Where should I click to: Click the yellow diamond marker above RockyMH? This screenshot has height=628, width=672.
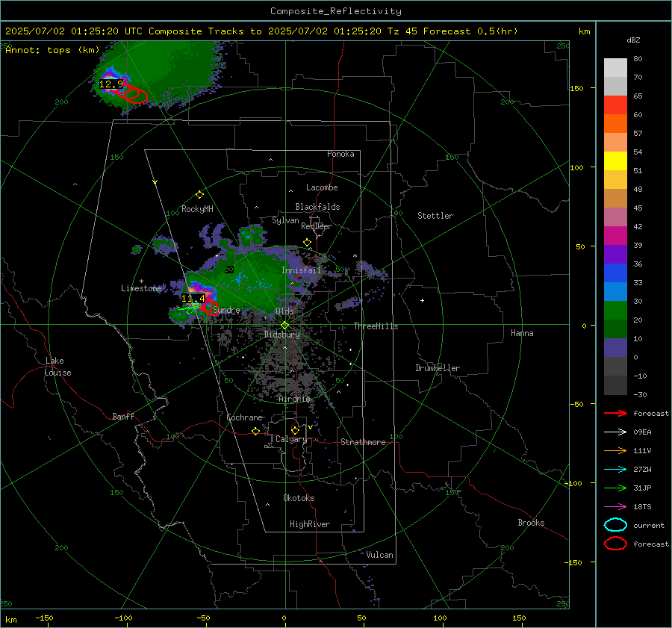pyautogui.click(x=199, y=195)
